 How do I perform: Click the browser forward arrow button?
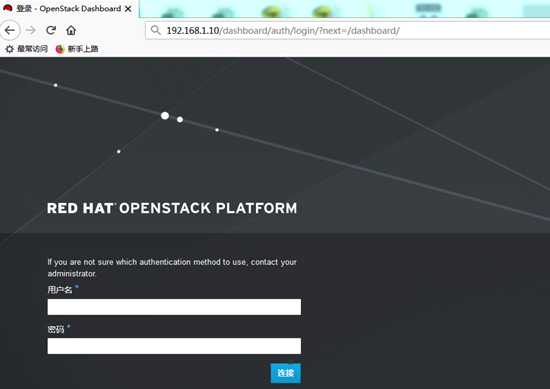coord(31,30)
